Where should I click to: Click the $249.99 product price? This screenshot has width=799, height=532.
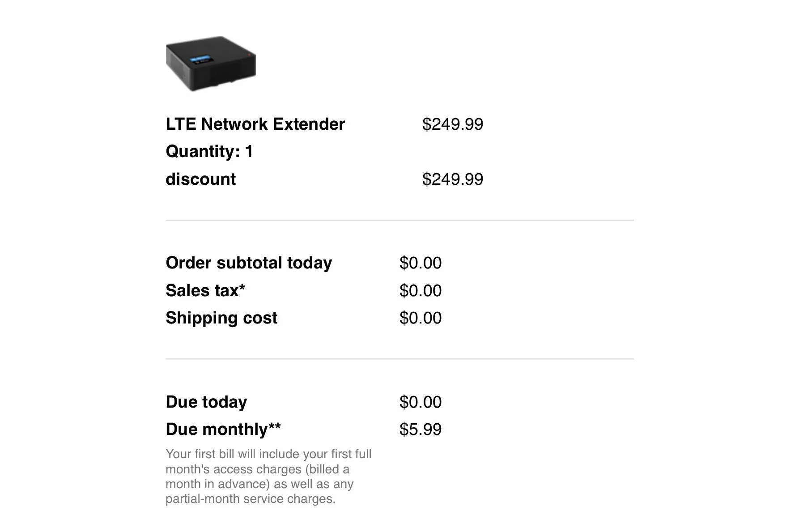coord(452,124)
